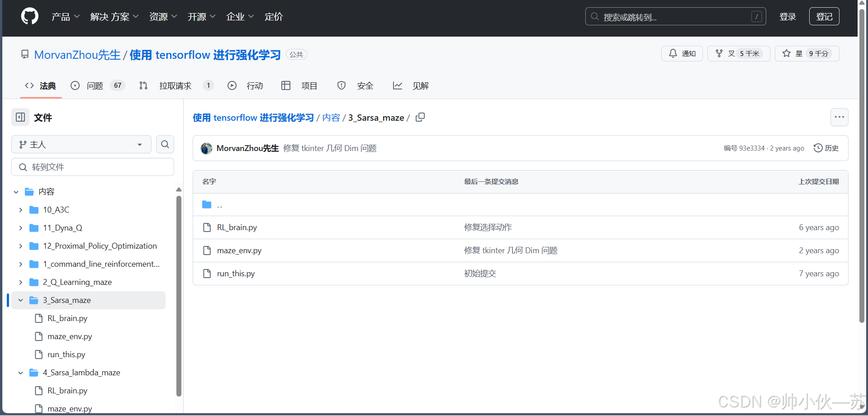This screenshot has width=868, height=416.
Task: Collapse the file tree side panel
Action: click(x=20, y=118)
